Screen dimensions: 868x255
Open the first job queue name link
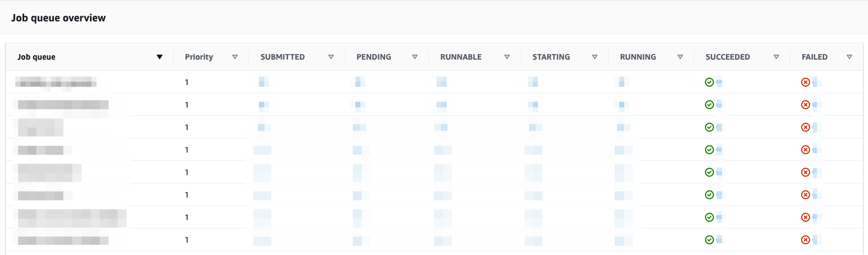[x=56, y=83]
